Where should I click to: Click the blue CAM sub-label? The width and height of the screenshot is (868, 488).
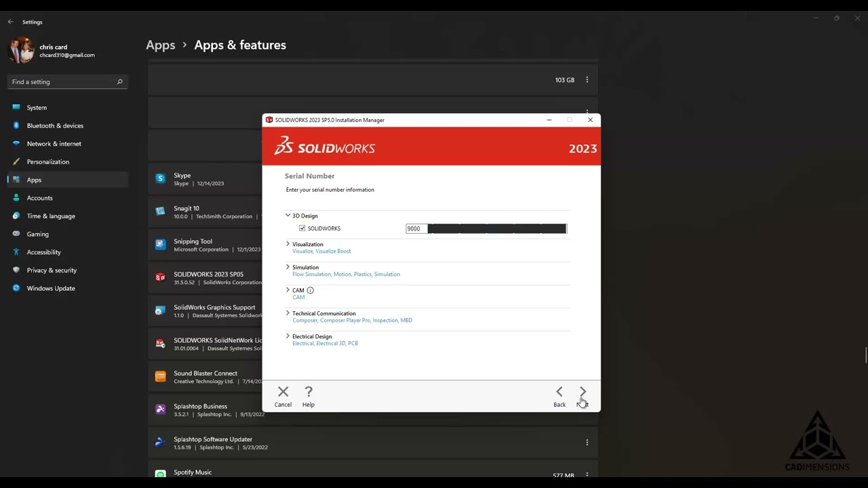[298, 298]
